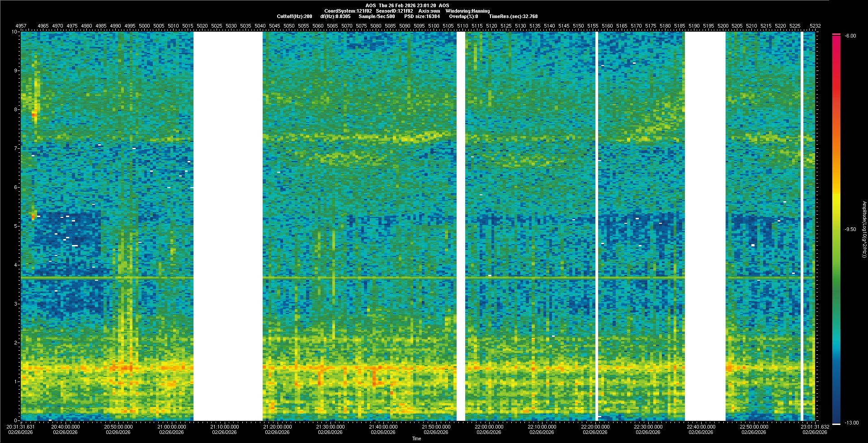868x443 pixels.
Task: Select the 20:31:31.631 start time label
Action: click(x=21, y=427)
